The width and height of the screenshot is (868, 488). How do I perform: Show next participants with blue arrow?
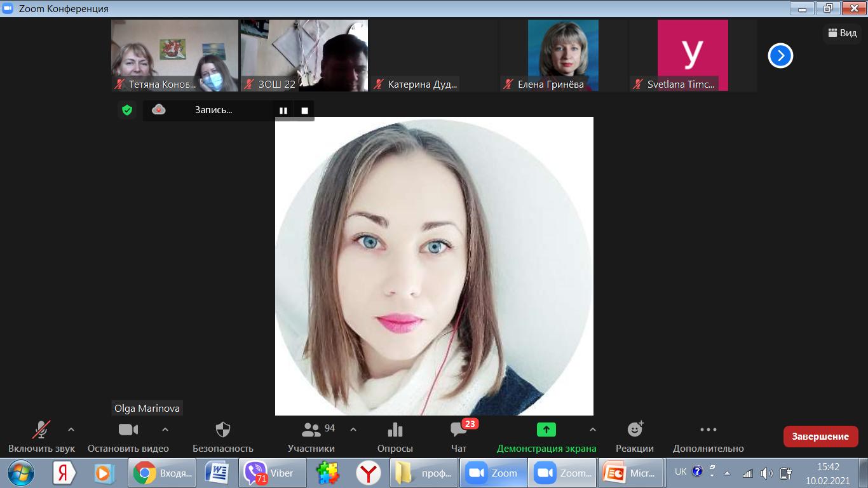[x=780, y=56]
